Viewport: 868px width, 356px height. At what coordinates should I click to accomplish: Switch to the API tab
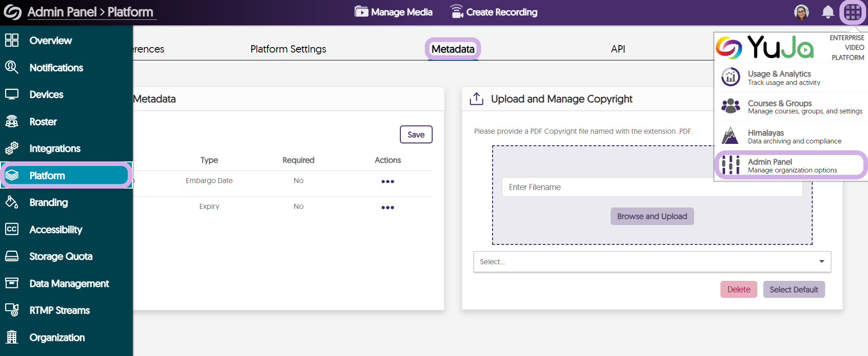618,49
